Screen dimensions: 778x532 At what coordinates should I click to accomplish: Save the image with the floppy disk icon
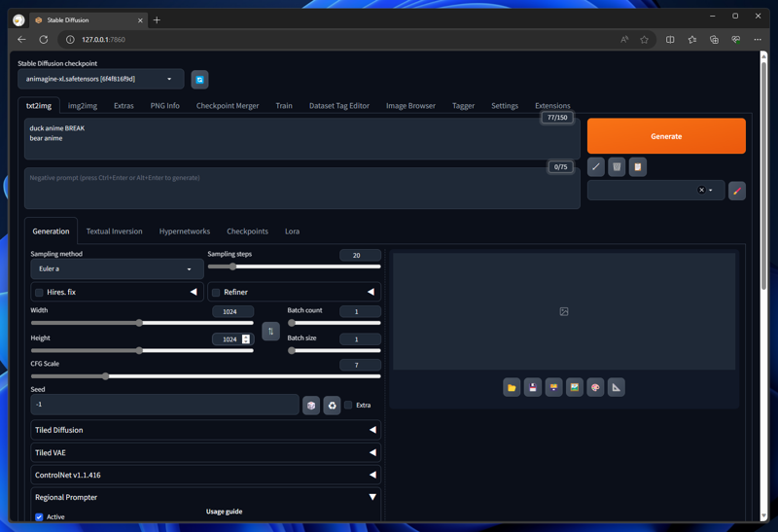pos(532,388)
